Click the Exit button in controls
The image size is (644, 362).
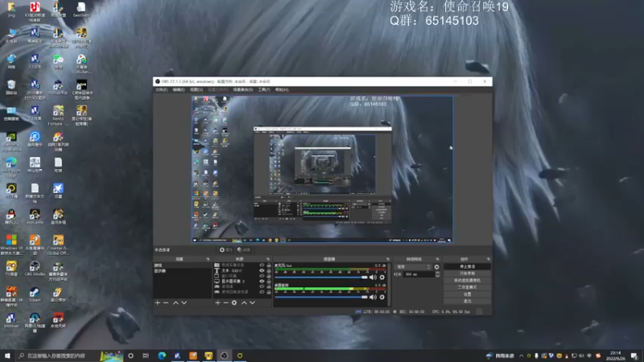point(468,301)
